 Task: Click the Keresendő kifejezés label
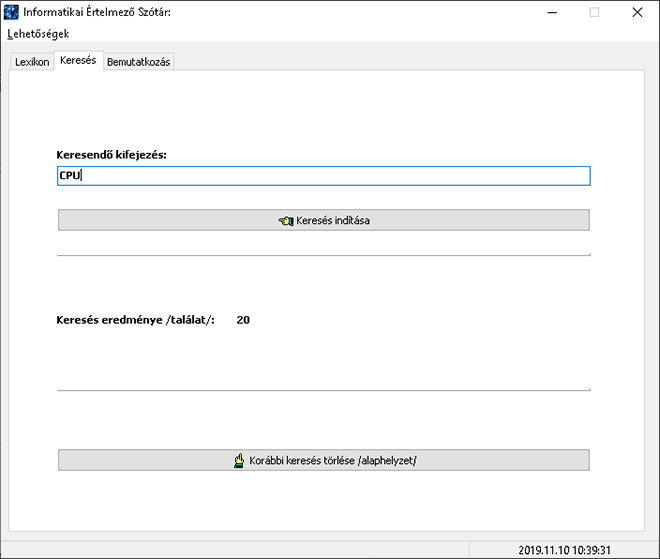[x=112, y=155]
